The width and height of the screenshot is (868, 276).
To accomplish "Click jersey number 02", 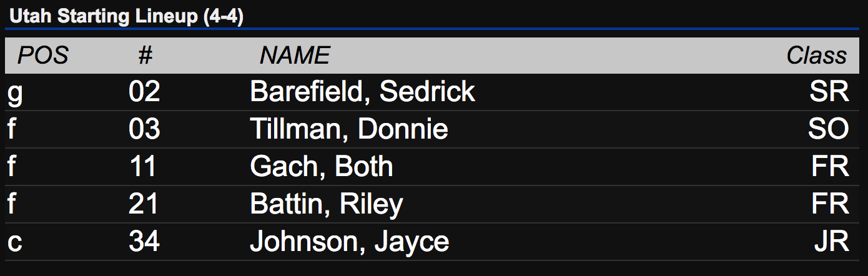I will click(x=144, y=92).
